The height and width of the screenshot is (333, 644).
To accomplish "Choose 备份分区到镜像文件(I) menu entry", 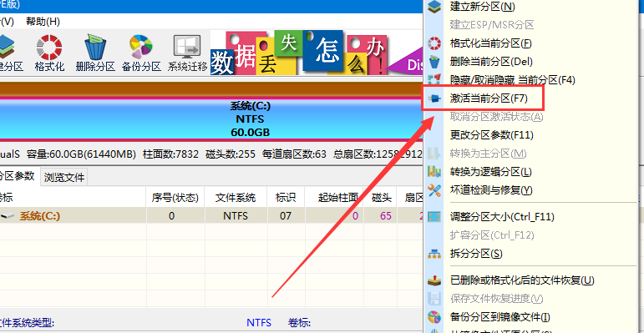I will (x=500, y=317).
